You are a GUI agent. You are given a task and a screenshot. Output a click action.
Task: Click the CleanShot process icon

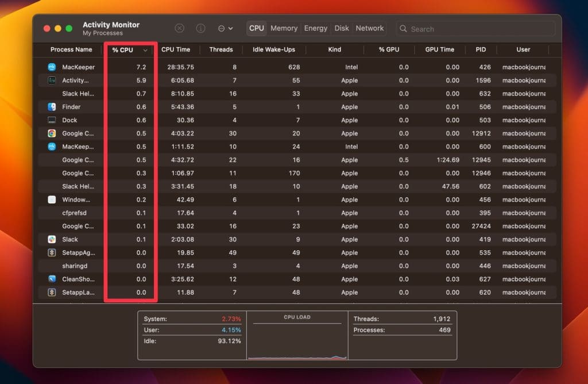(52, 279)
